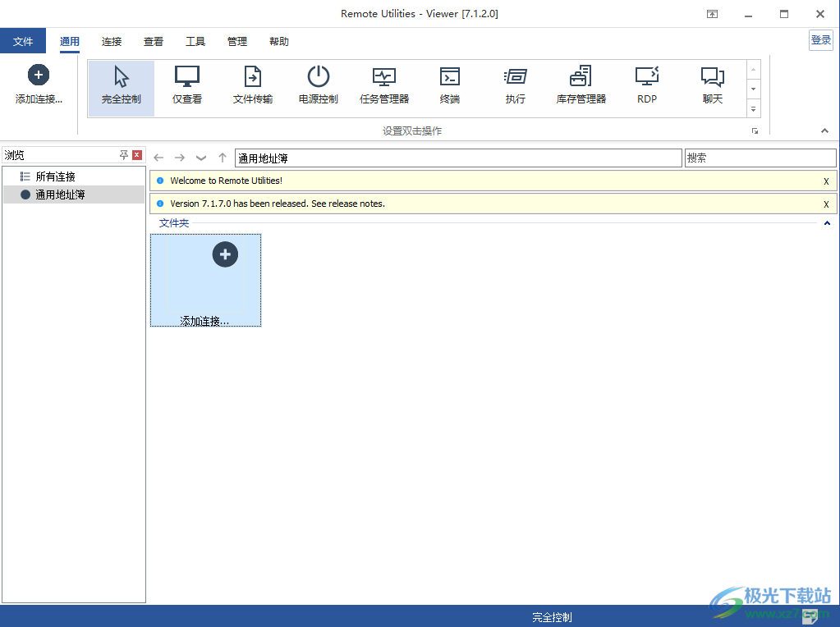Image resolution: width=840 pixels, height=627 pixels.
Task: Close the Browse (浏览) panel
Action: pos(137,155)
